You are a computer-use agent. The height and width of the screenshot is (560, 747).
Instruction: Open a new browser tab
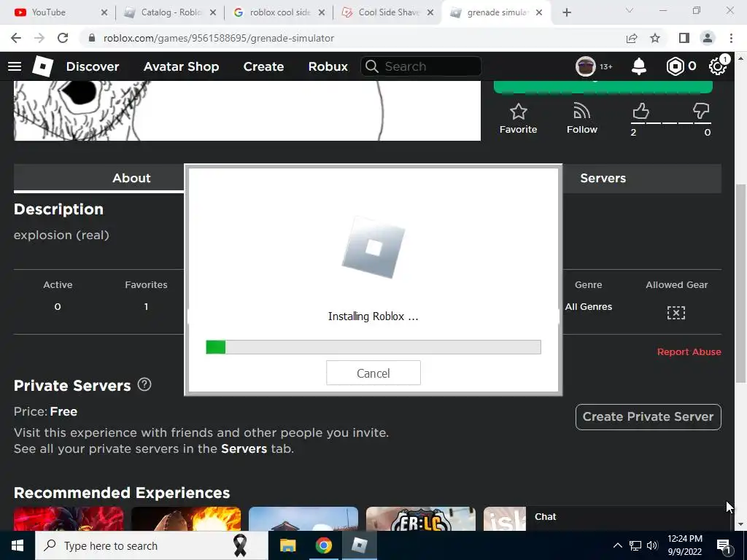[566, 12]
